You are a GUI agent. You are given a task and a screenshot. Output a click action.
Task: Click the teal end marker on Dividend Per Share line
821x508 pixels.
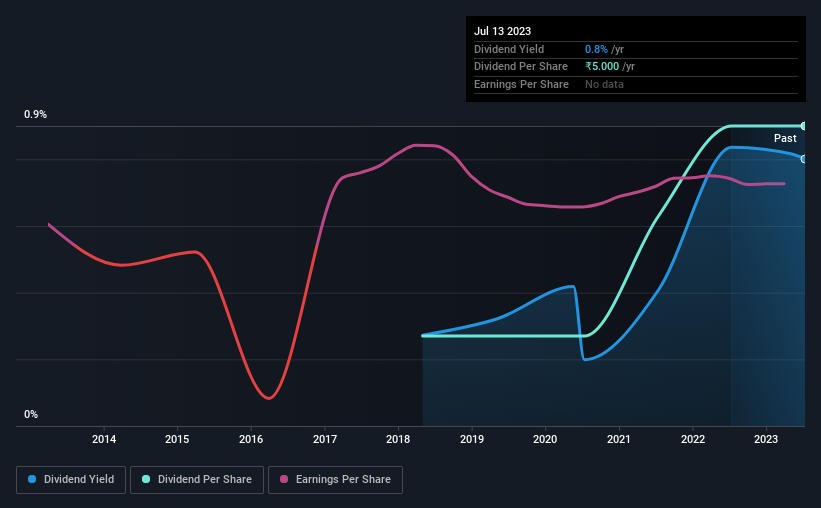click(x=804, y=126)
